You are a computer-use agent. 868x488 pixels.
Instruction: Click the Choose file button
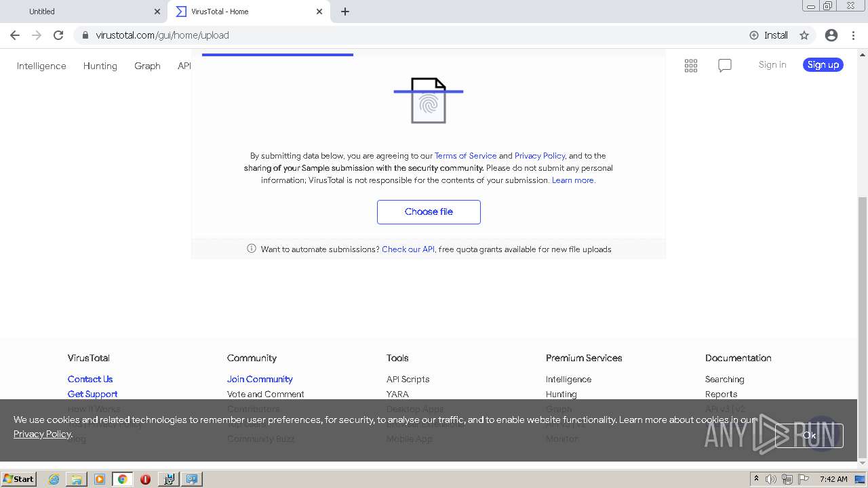pos(429,211)
